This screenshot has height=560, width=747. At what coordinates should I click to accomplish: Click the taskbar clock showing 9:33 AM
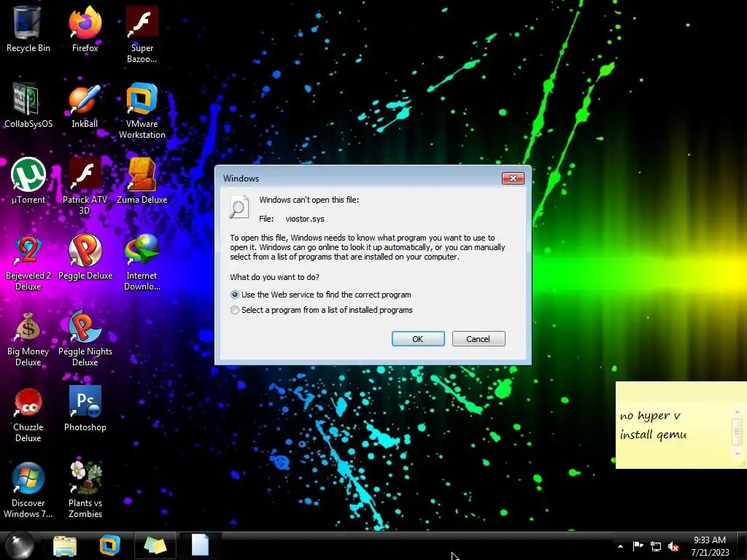(x=710, y=545)
